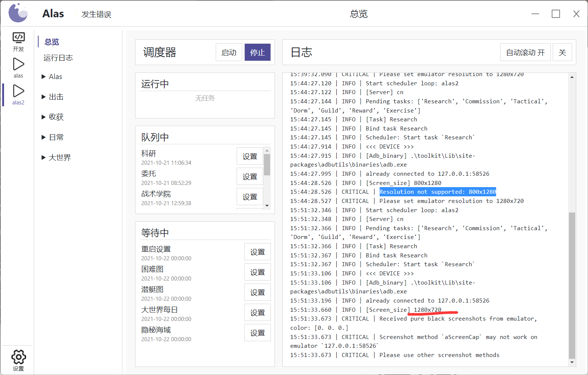Open 设置 for queued 科研 task
Viewport: 588px width, 375px height.
250,156
